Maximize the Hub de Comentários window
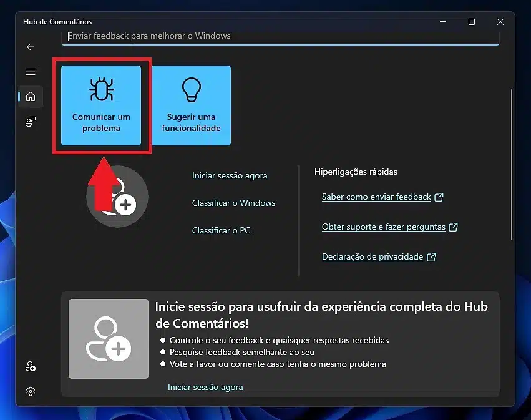Image resolution: width=531 pixels, height=420 pixels. pos(471,22)
